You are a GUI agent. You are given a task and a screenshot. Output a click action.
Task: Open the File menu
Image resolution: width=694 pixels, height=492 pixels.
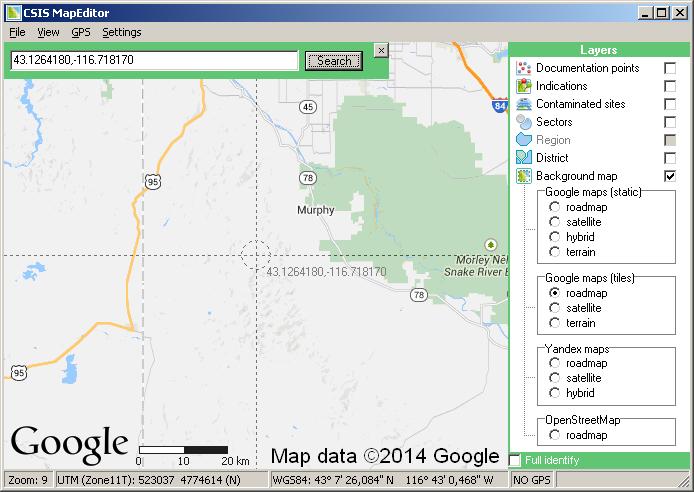tap(17, 32)
